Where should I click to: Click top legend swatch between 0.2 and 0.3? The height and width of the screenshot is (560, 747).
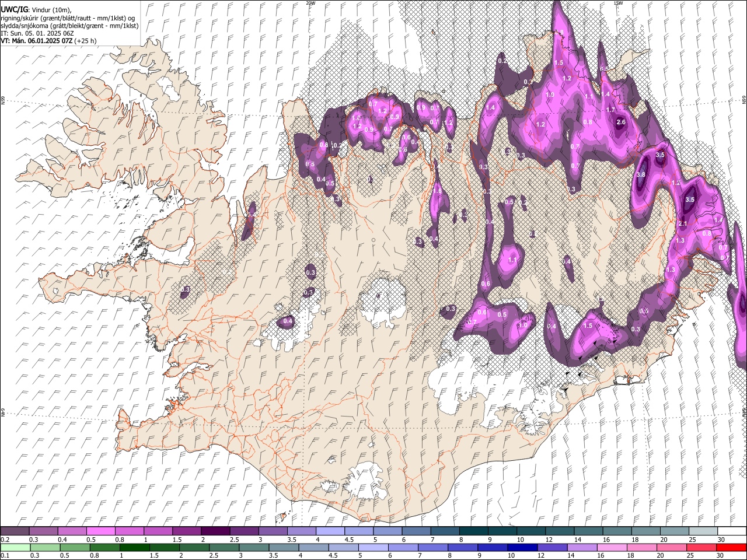(x=15, y=531)
